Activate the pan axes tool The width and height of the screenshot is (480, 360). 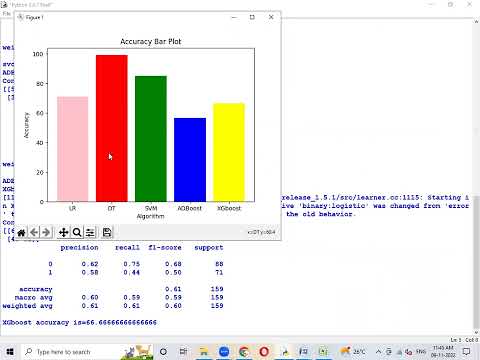[63, 232]
